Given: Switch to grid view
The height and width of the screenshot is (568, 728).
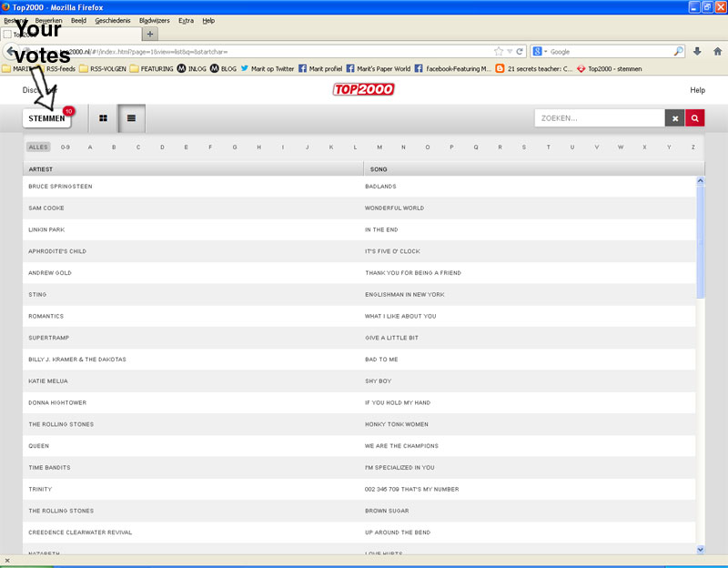Looking at the screenshot, I should 103,118.
